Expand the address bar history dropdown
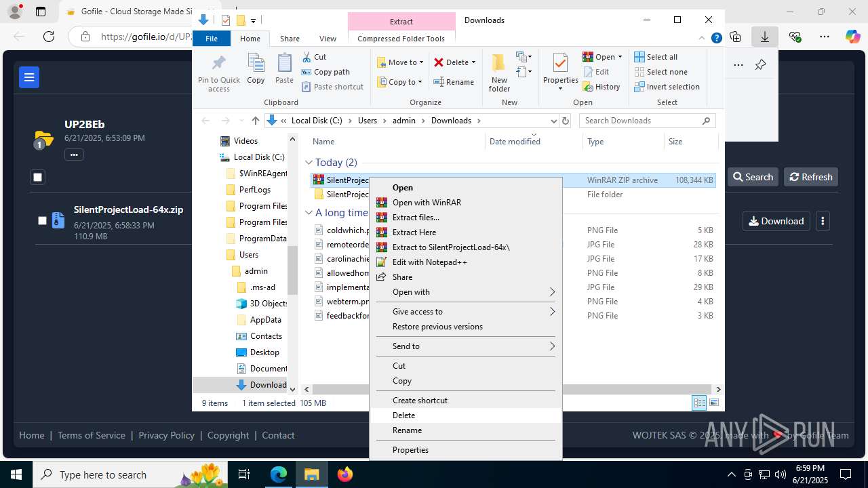The width and height of the screenshot is (868, 488). point(553,121)
